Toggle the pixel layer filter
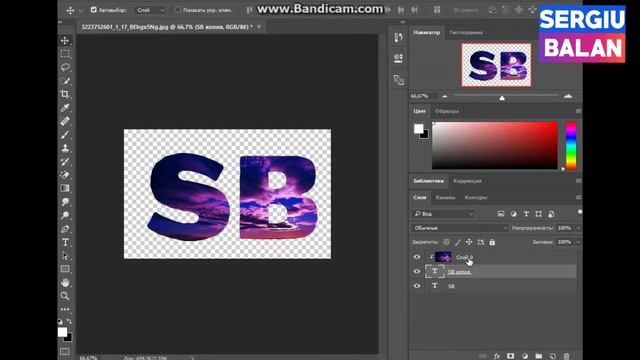The height and width of the screenshot is (360, 640). click(501, 214)
